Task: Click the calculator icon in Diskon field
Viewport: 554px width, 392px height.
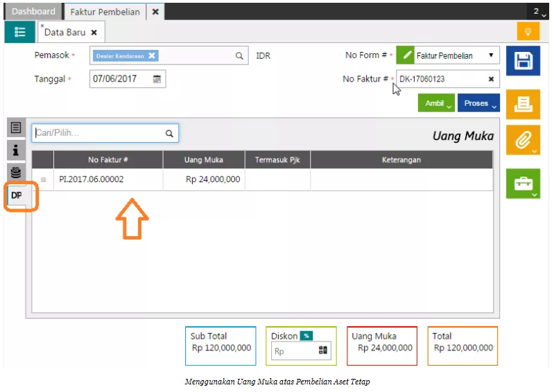Action: 322,350
